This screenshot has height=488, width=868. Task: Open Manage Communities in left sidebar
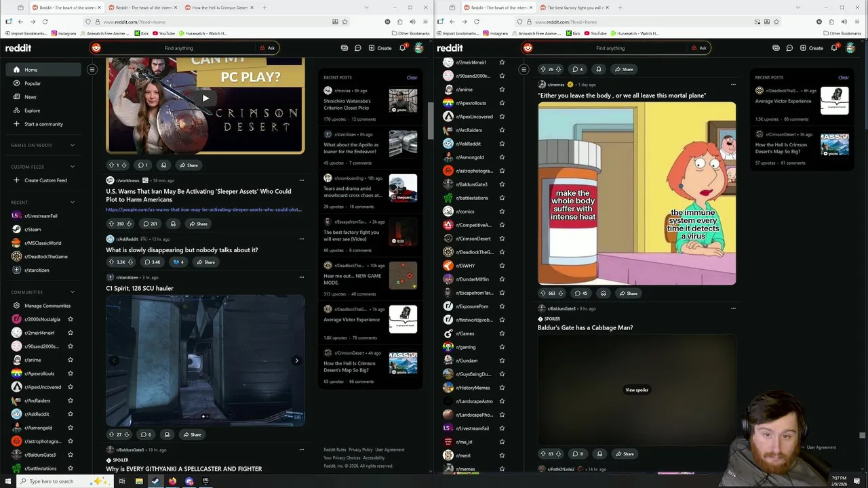click(x=43, y=306)
